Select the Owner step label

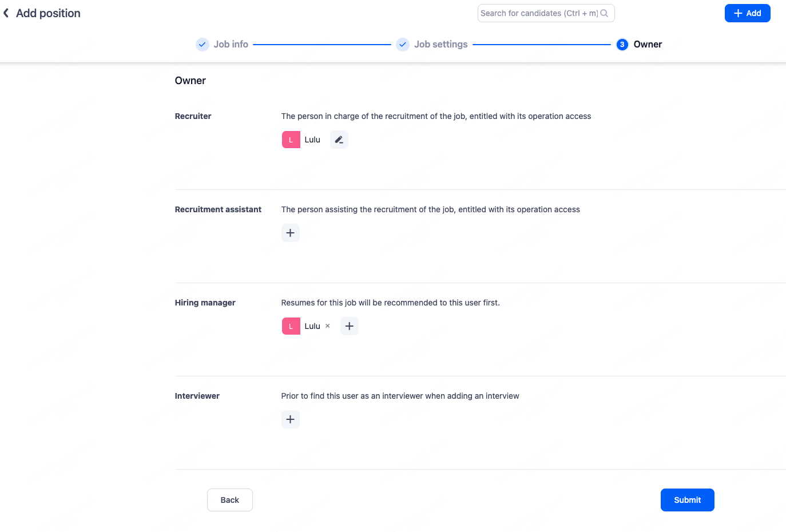point(648,45)
